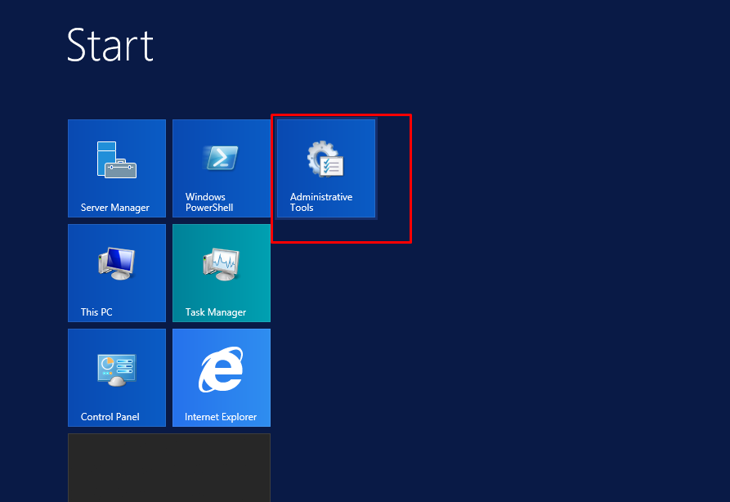
Task: Click the Administrative Tools gear icon
Action: pos(325,160)
